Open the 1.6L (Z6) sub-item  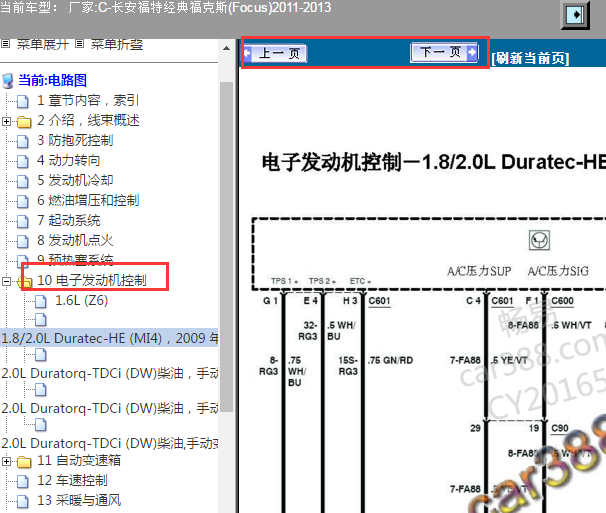[x=82, y=300]
